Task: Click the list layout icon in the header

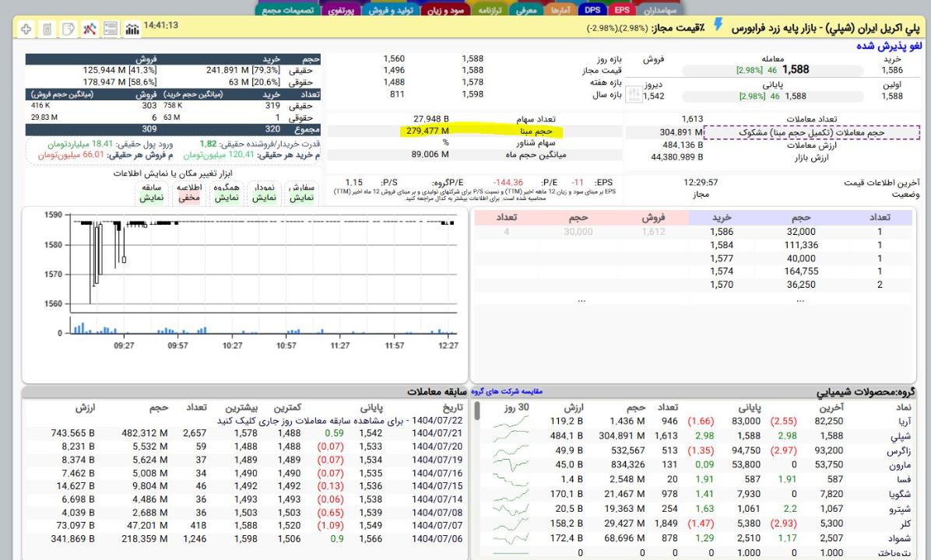Action: click(x=111, y=30)
